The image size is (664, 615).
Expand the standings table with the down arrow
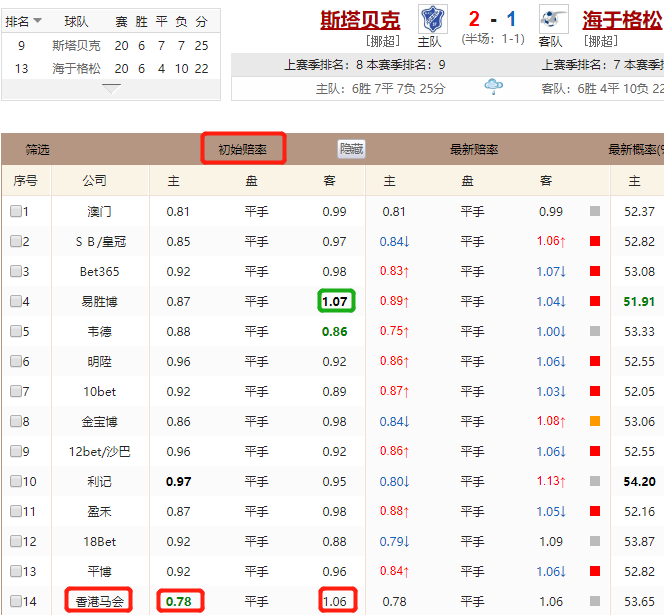[111, 88]
